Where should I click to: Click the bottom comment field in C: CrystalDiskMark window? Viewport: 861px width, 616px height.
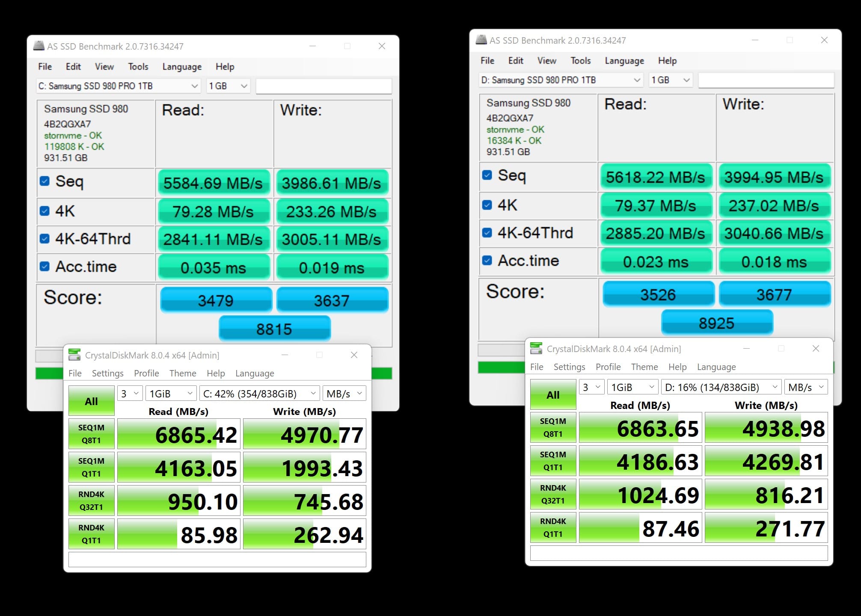[x=217, y=560]
